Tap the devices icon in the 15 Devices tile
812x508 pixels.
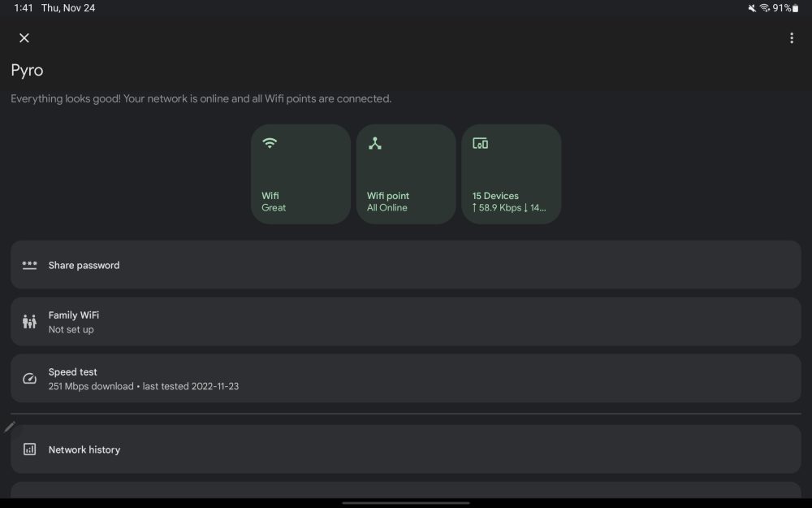click(x=480, y=143)
